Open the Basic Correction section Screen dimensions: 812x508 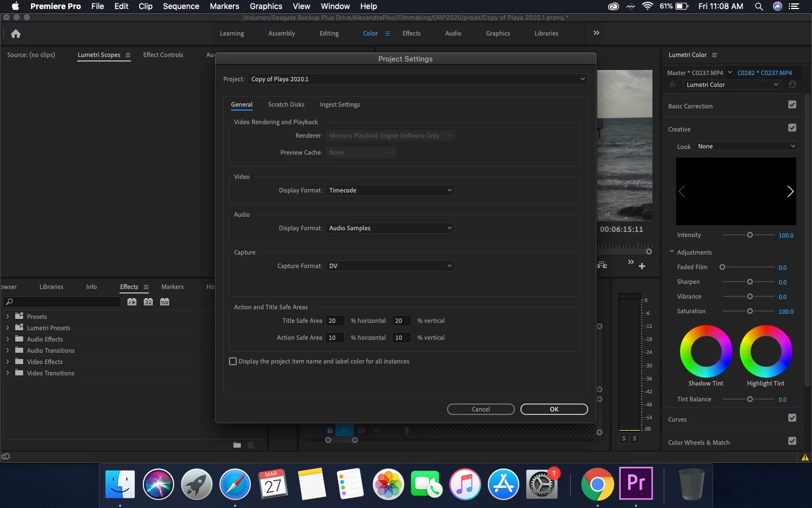[x=690, y=107]
